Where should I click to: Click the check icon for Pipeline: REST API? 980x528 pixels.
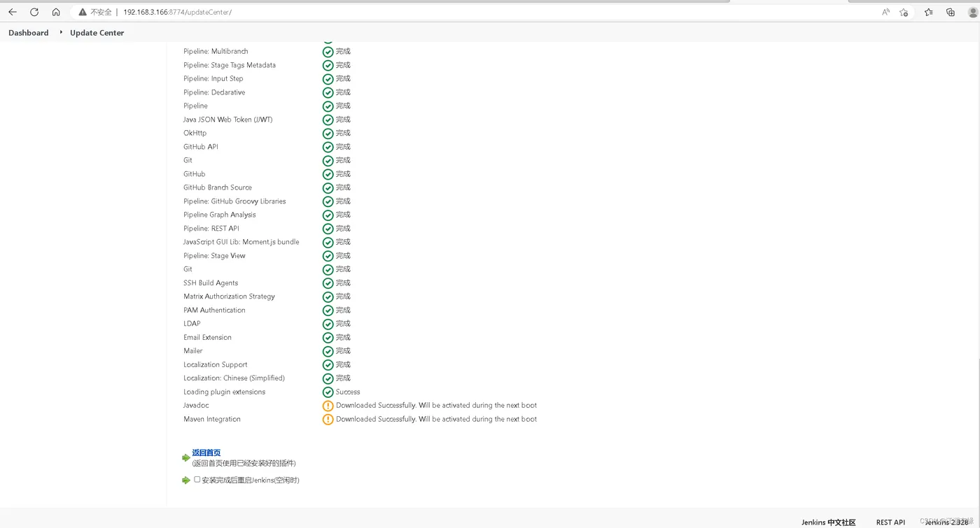point(328,229)
